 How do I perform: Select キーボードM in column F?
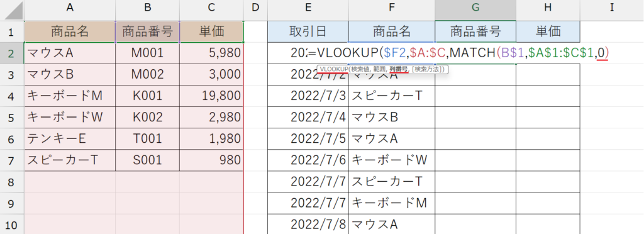pos(391,203)
